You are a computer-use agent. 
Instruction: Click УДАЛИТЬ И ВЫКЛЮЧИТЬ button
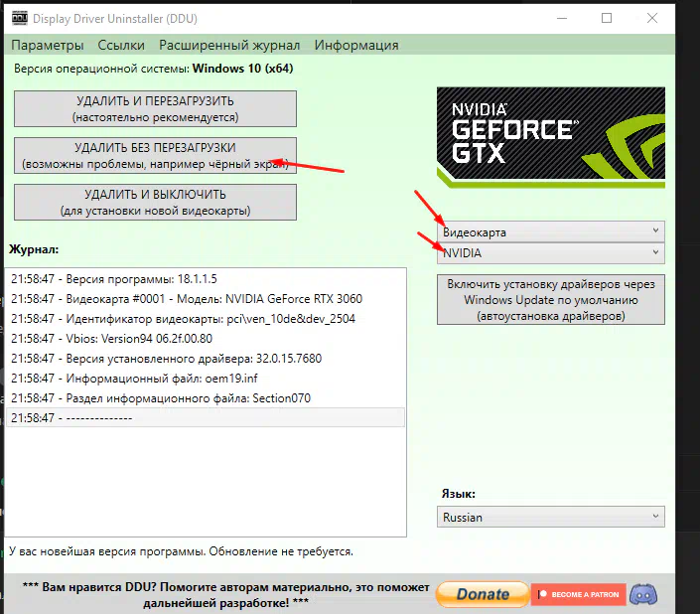(155, 203)
